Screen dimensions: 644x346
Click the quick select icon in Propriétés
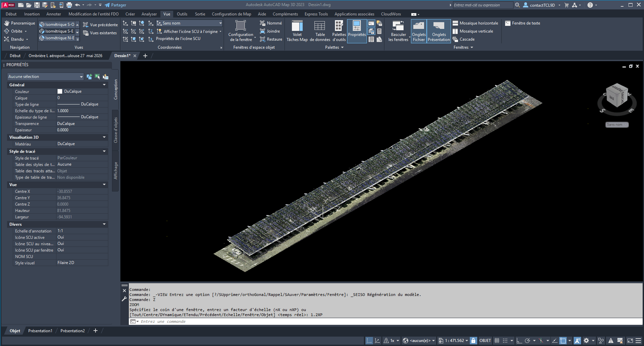point(106,77)
